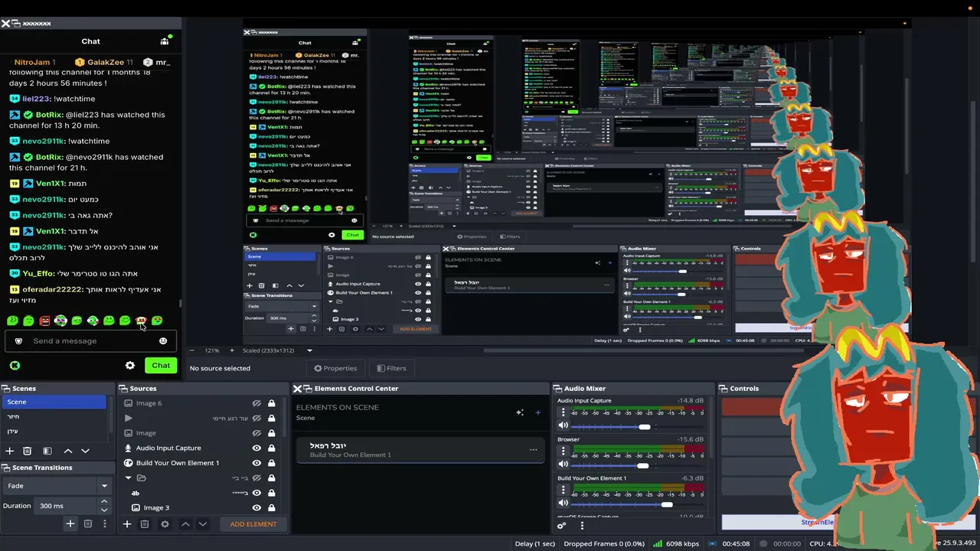Open Audio Input Capture mixer options menu
This screenshot has width=980, height=551.
pyautogui.click(x=563, y=412)
